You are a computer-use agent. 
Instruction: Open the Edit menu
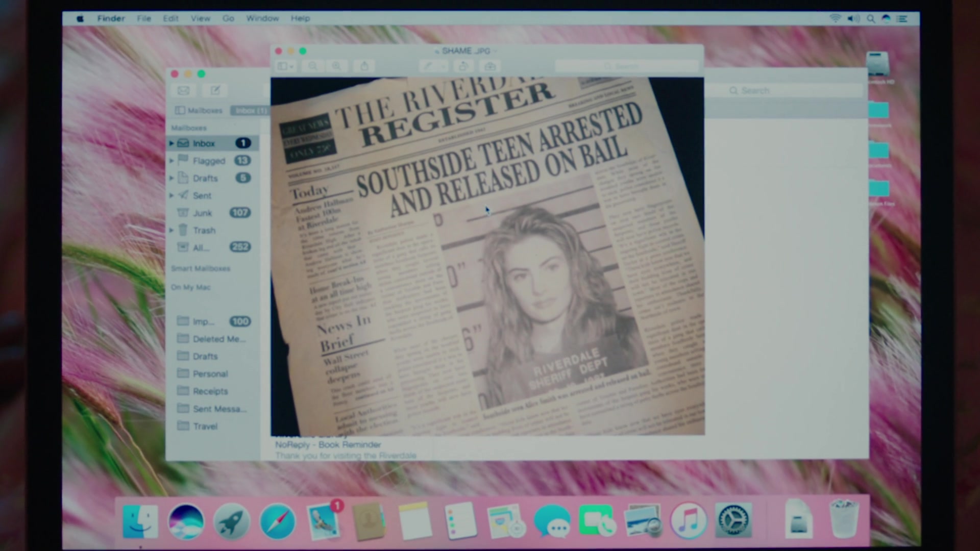click(170, 18)
